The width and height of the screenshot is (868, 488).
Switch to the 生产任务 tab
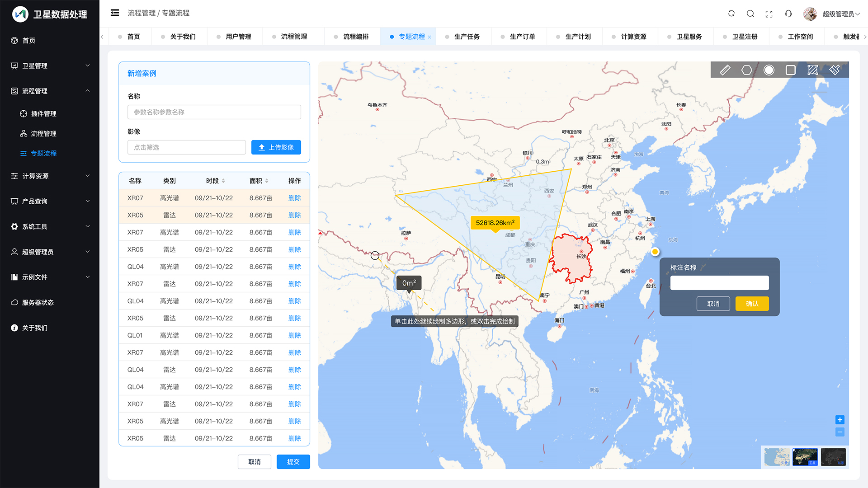coord(463,37)
